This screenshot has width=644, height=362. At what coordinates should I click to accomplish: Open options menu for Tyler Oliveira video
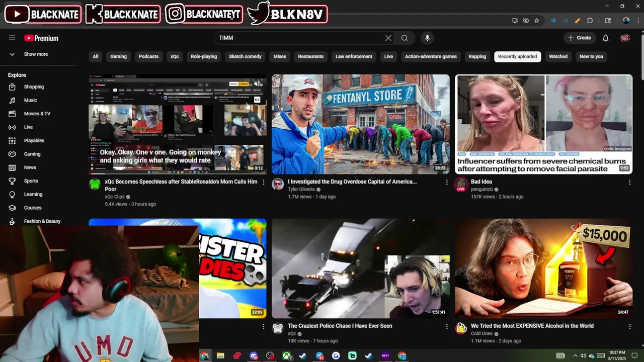tap(446, 182)
